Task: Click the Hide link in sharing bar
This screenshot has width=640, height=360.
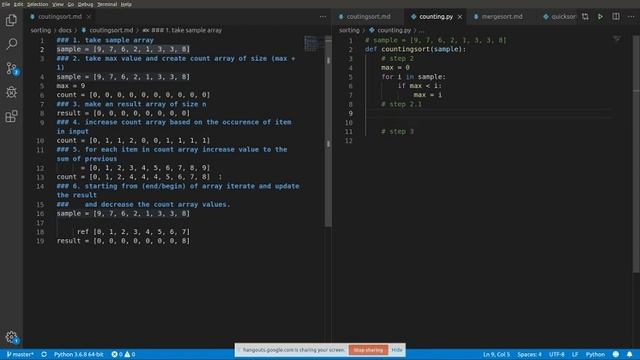Action: click(x=397, y=350)
